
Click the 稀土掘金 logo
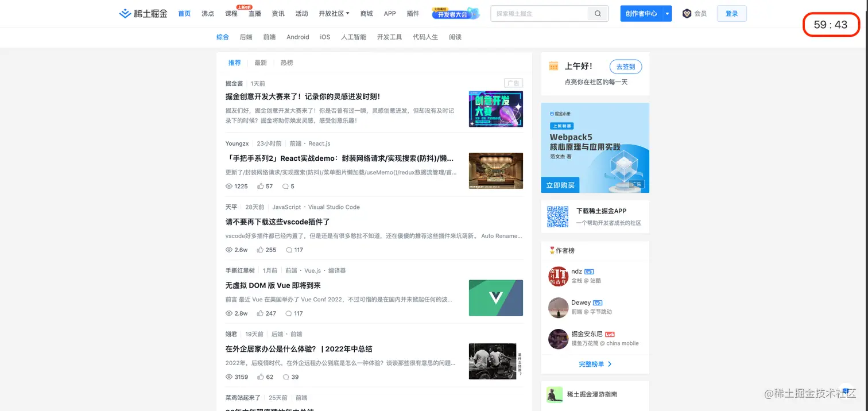(x=144, y=13)
